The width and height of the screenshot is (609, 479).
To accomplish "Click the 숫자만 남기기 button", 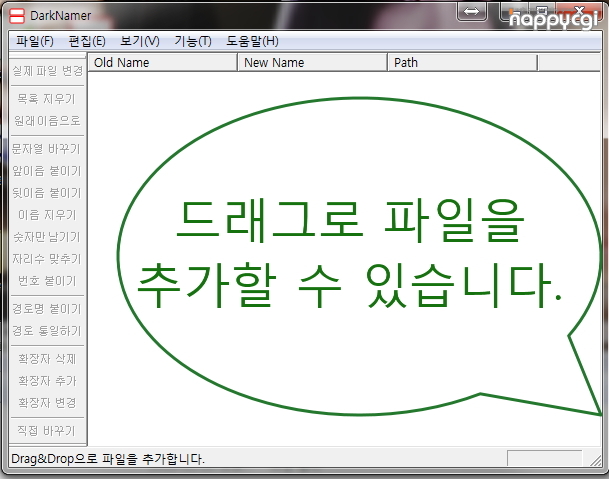I will [x=47, y=237].
